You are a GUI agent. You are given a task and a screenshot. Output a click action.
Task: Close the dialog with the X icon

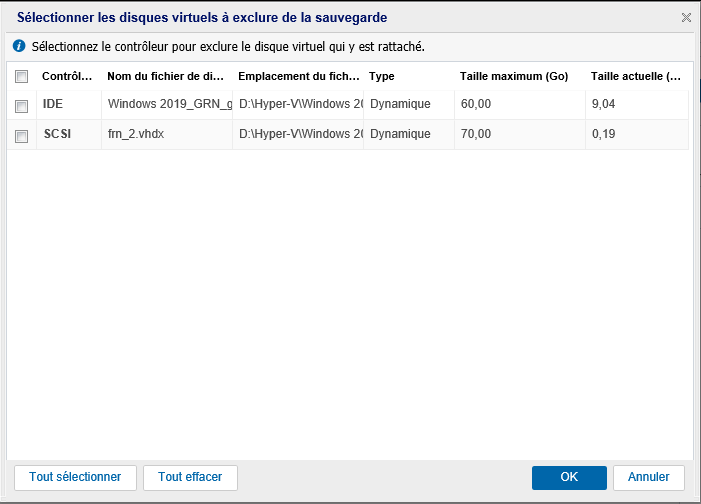686,17
